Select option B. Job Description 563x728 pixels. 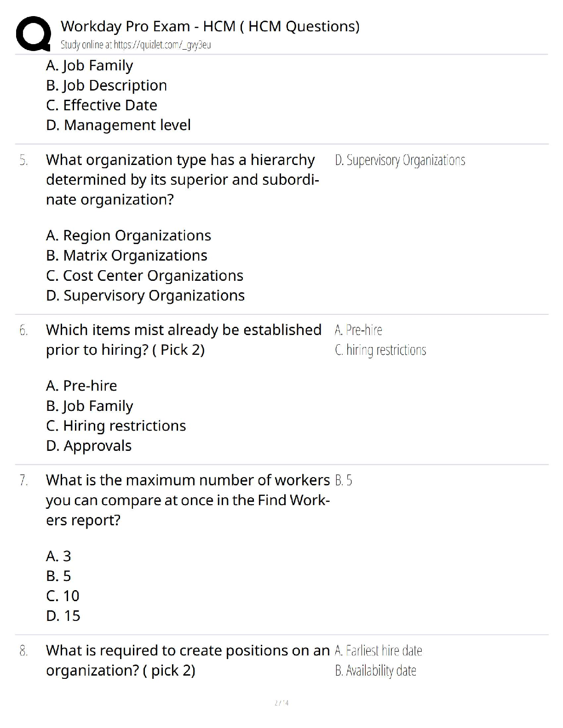106,85
